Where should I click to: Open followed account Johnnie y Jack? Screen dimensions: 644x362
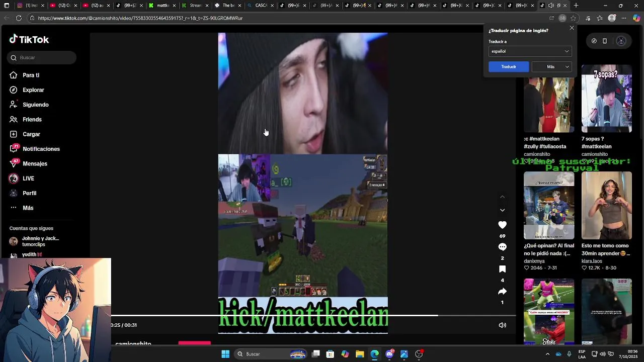click(x=40, y=241)
